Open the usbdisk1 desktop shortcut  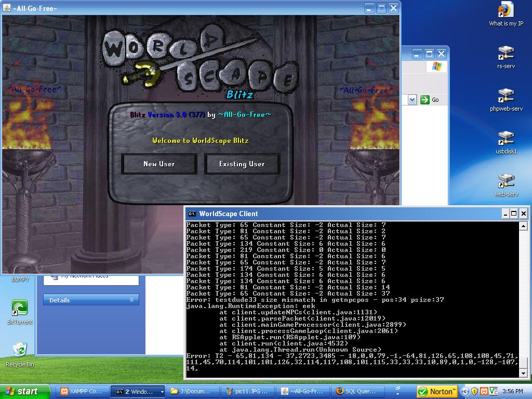(x=506, y=142)
